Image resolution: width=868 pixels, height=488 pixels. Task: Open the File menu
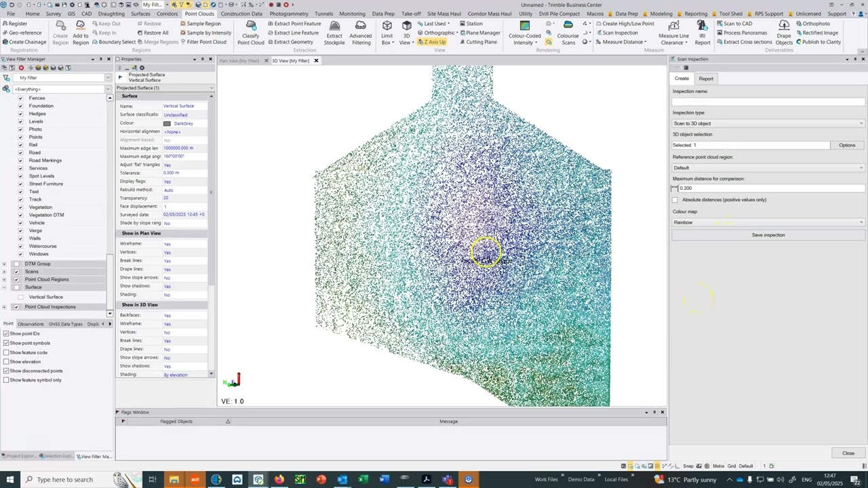point(11,14)
